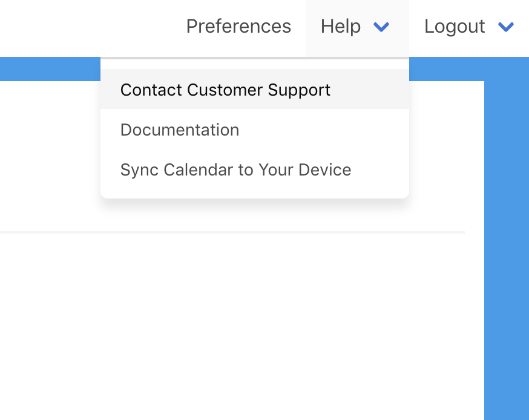The height and width of the screenshot is (420, 529).
Task: Click the Sync Calendar help entry
Action: click(x=235, y=170)
